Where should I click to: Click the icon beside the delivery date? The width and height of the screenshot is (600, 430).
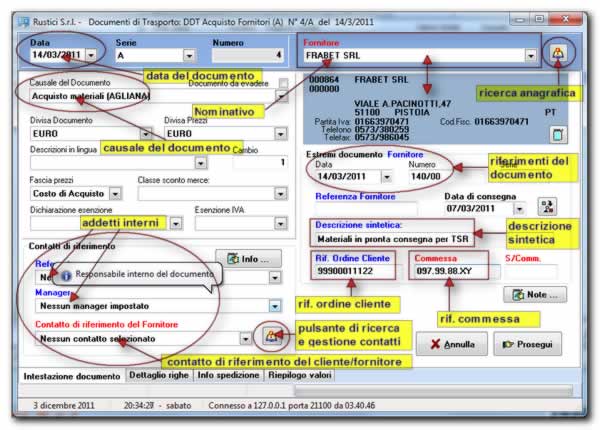click(547, 207)
